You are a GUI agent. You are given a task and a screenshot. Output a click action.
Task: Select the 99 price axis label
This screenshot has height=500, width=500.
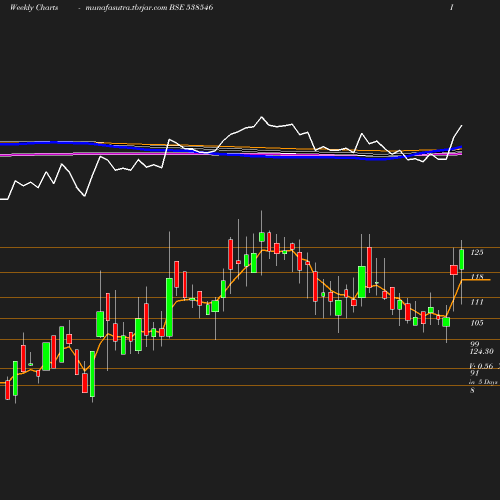[475, 344]
